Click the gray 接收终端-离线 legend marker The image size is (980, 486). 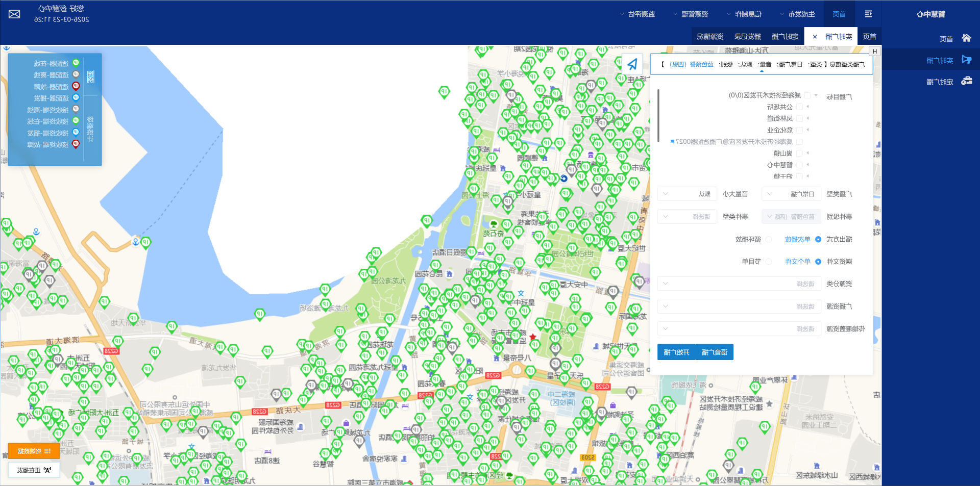[76, 109]
